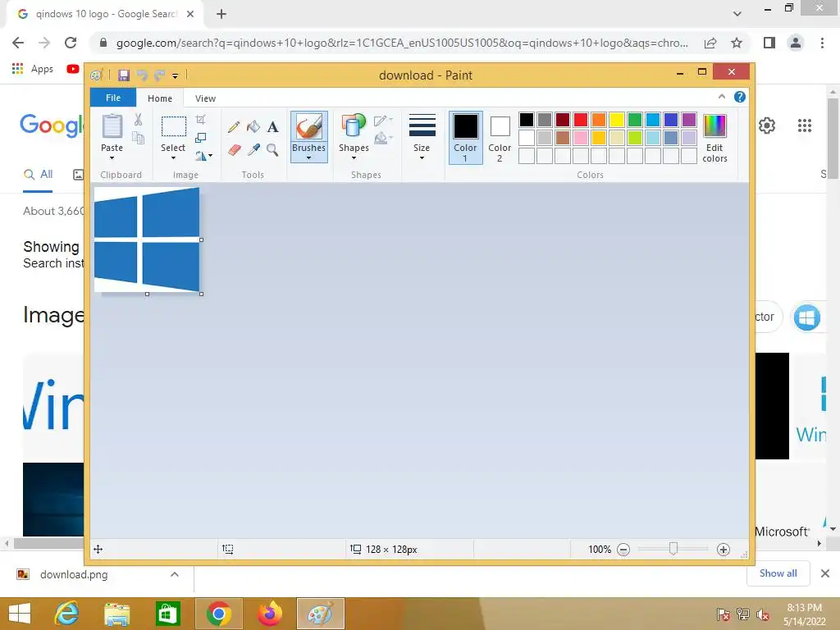Expand the Brushes dropdown arrow

coord(309,158)
